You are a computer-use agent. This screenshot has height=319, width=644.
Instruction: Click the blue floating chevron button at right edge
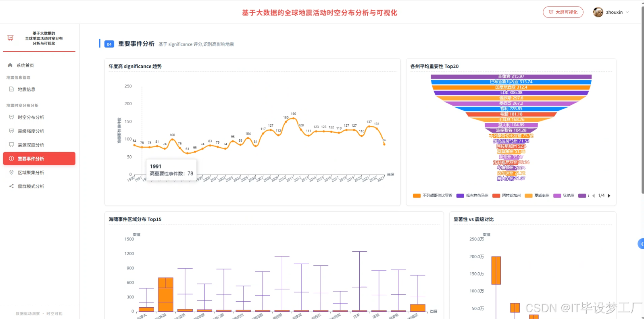pos(641,244)
